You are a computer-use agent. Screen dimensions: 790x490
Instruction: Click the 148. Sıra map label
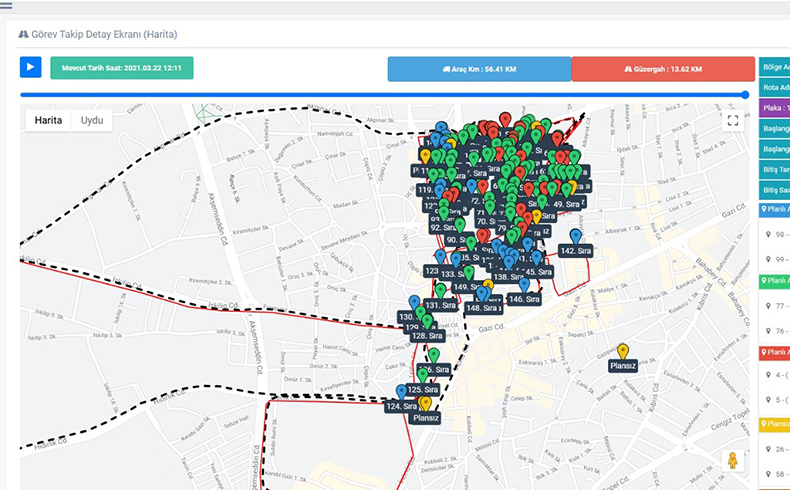[483, 308]
